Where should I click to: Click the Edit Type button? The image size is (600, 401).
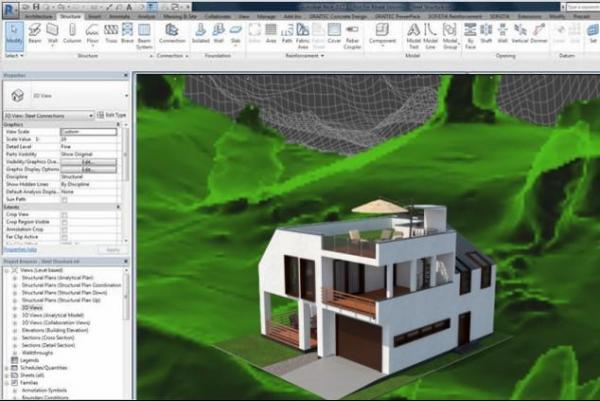114,115
